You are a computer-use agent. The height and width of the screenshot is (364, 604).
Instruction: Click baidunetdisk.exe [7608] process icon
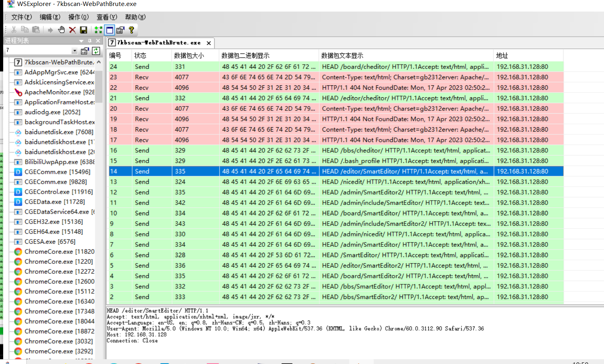click(x=18, y=132)
